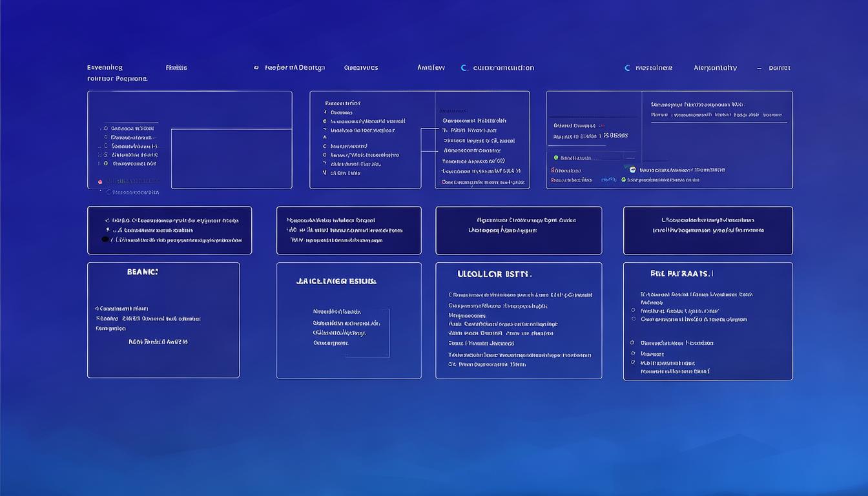Viewport: 868px width, 496px height.
Task: Switch to the 'Alerysontality' top navigation tab
Action: click(x=715, y=68)
